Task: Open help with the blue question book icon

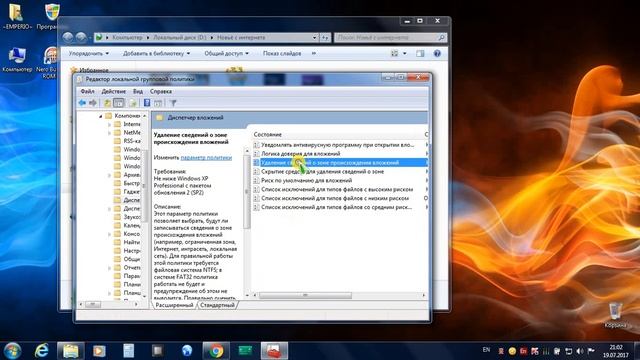Action: pos(147,103)
